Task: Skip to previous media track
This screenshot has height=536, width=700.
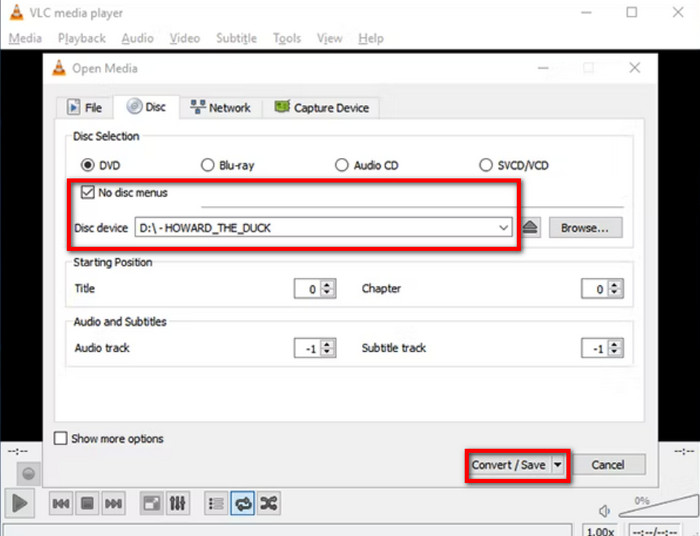Action: click(61, 504)
